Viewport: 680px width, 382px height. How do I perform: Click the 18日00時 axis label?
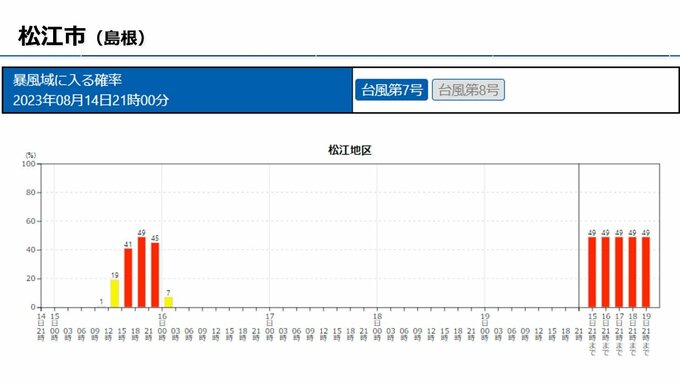pyautogui.click(x=377, y=327)
